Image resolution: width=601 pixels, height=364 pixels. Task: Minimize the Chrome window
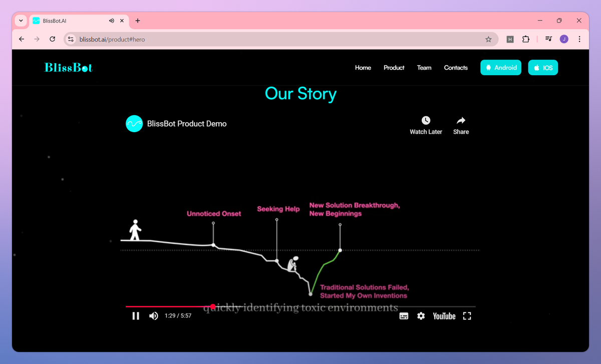coord(540,21)
